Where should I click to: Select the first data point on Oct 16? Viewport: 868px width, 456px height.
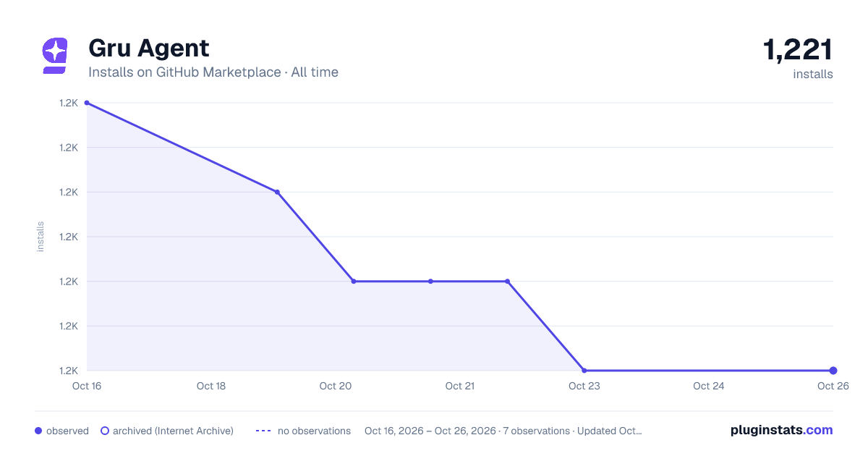[x=87, y=103]
